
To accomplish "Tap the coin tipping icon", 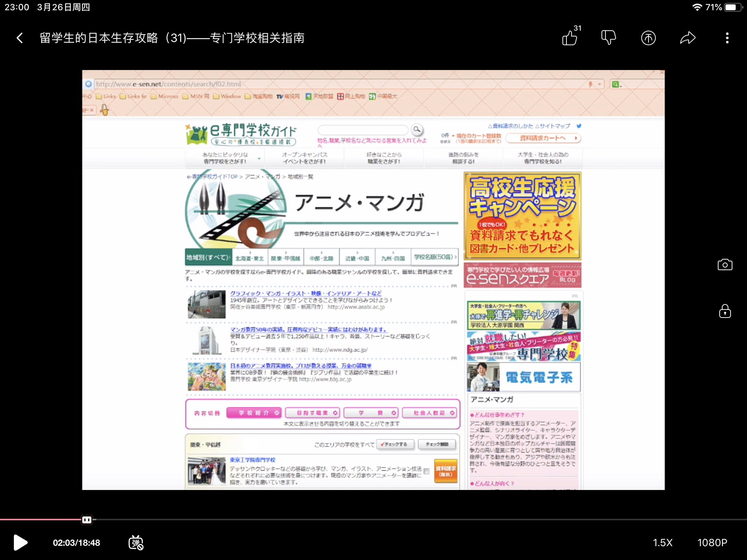I will 648,38.
